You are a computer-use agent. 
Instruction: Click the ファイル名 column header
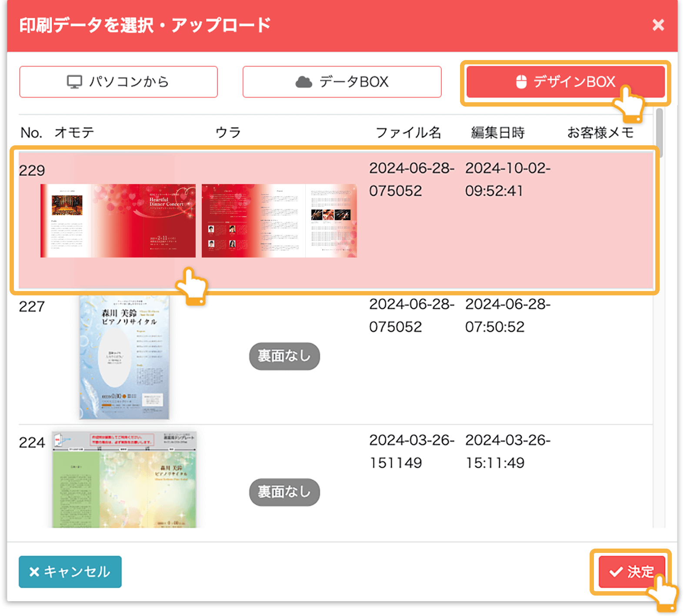click(408, 132)
